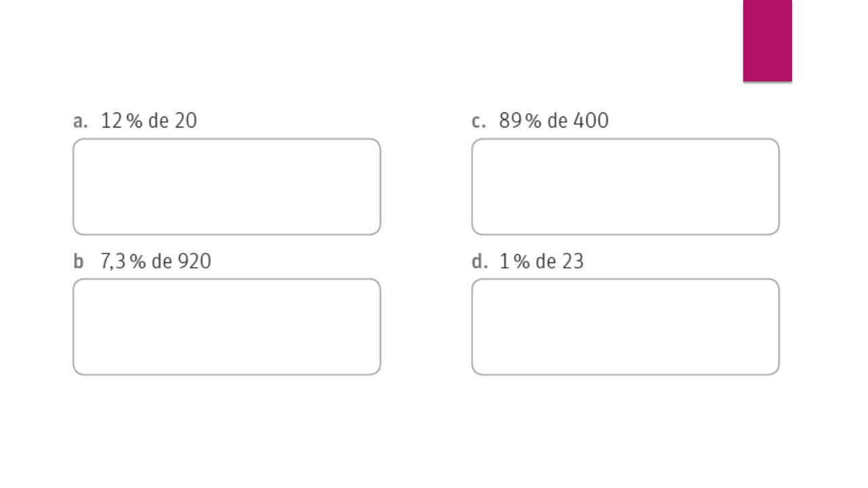Click the word "de" in exercise c

557,121
